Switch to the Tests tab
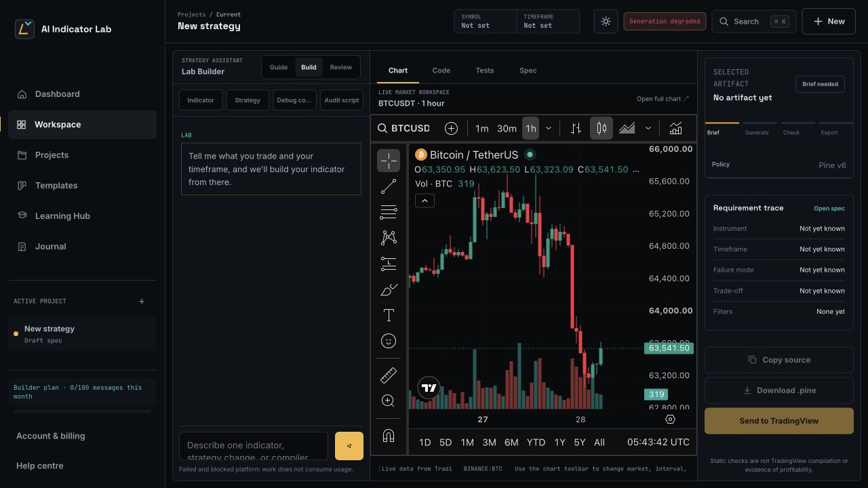This screenshot has height=488, width=868. pyautogui.click(x=485, y=70)
